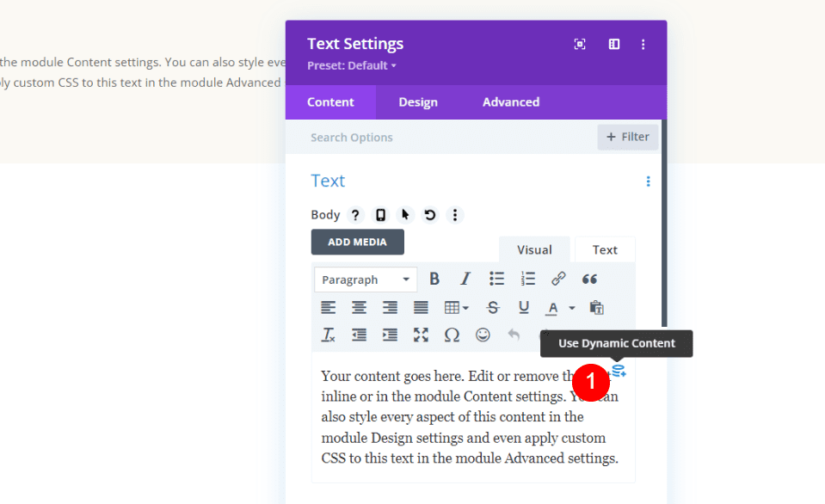Toggle strikethrough formatting

493,307
